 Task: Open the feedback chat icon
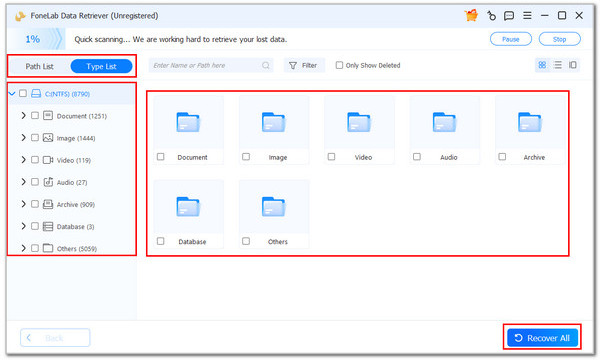[509, 16]
